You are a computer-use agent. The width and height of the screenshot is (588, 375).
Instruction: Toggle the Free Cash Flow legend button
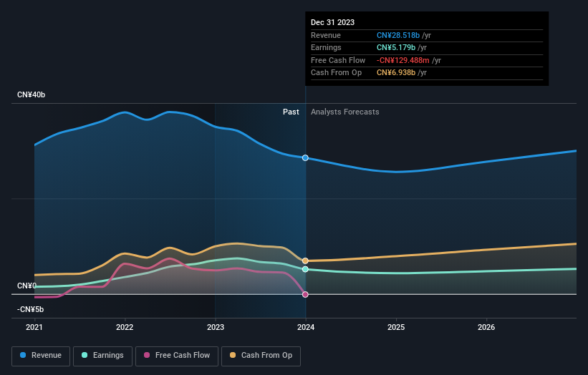point(177,356)
